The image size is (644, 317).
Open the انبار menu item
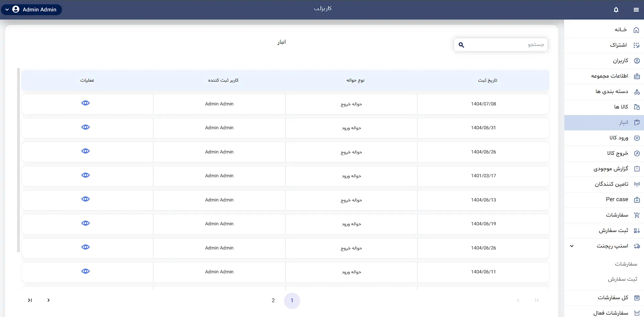(x=604, y=123)
